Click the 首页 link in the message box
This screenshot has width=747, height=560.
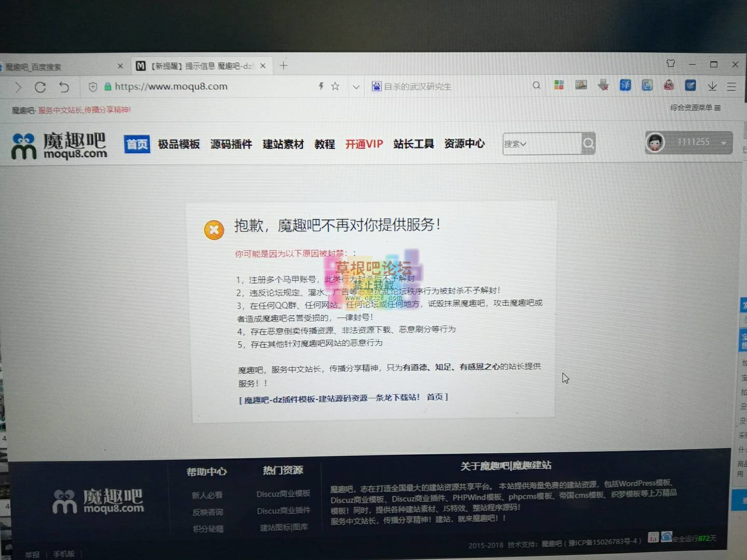click(x=435, y=397)
